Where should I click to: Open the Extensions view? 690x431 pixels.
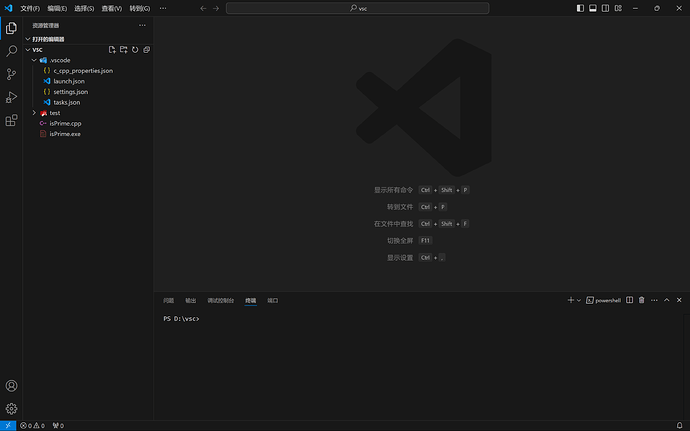(x=11, y=120)
